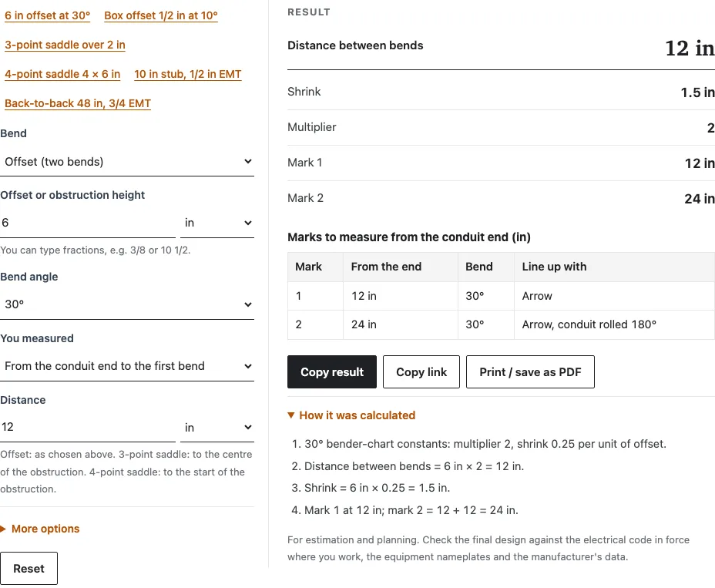
Task: Load the Box offset 1/2 in at 10° example
Action: click(161, 15)
